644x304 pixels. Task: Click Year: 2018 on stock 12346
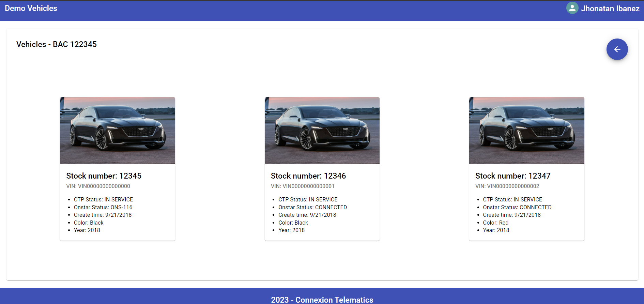[x=292, y=230]
